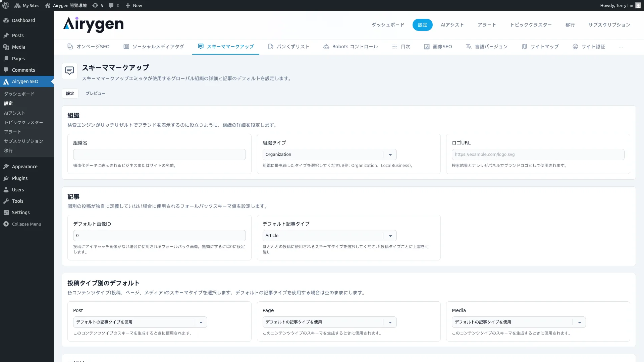
Task: Expand 組織タイプ Organization dropdown
Action: (329, 155)
